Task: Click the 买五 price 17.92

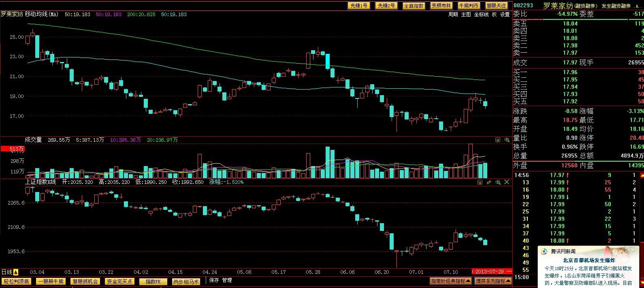Action: [570, 102]
